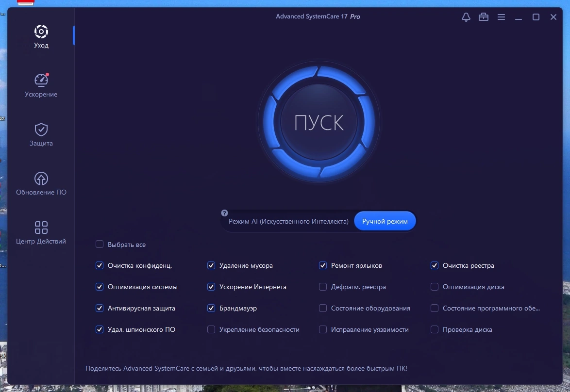Screen dimensions: 570x392
Task: Enable Состояние программного обе... checkbox
Action: pos(435,308)
